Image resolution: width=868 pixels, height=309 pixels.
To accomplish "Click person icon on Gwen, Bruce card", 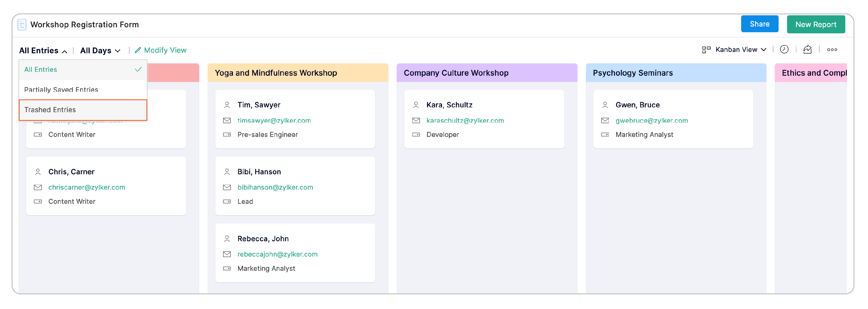I will (x=605, y=105).
